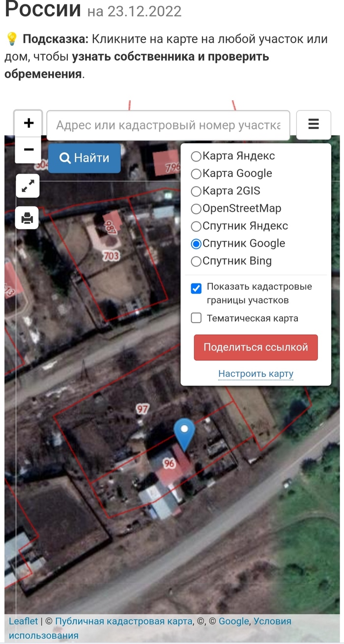Click parcel label 703 on map
The height and width of the screenshot is (644, 344).
(x=111, y=256)
